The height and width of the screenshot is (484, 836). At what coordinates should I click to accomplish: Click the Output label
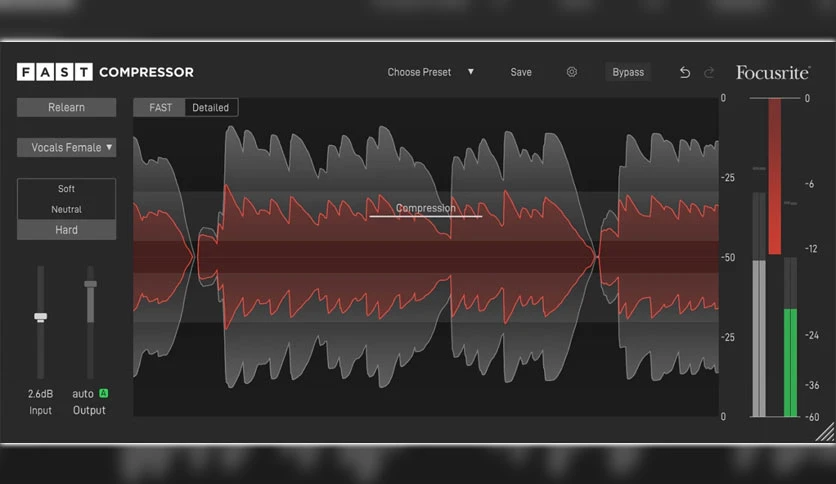89,410
